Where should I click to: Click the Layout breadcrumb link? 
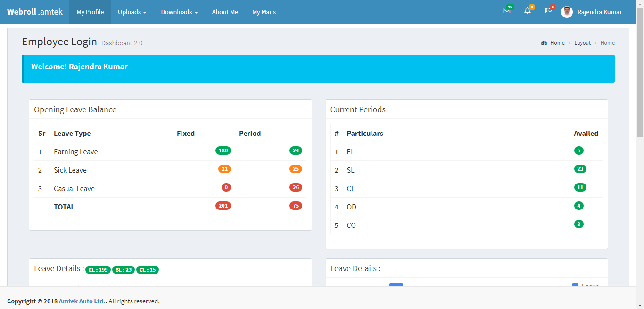click(x=582, y=43)
